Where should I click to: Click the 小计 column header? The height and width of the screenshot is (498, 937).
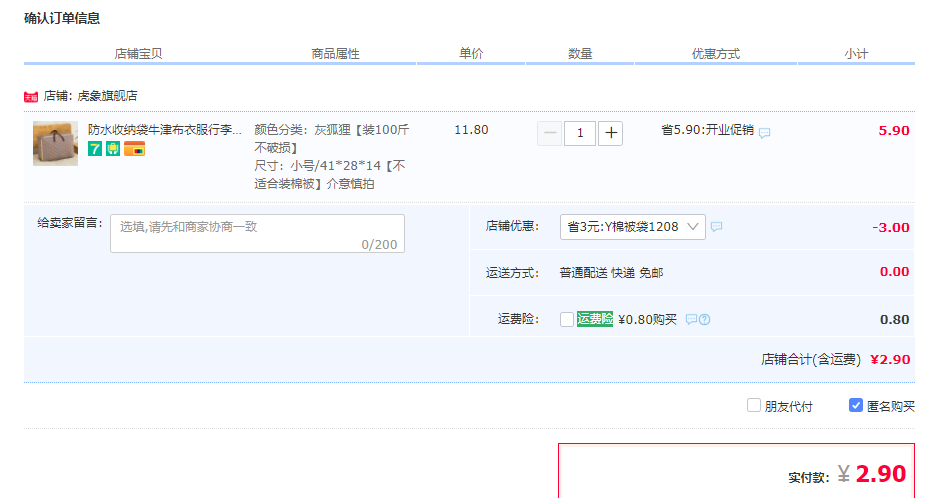(856, 54)
